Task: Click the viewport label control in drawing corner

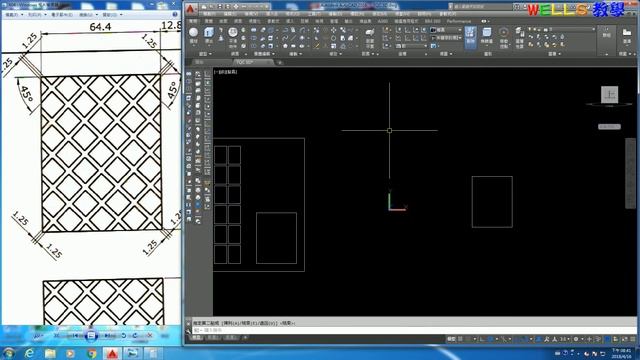Action: 226,72
